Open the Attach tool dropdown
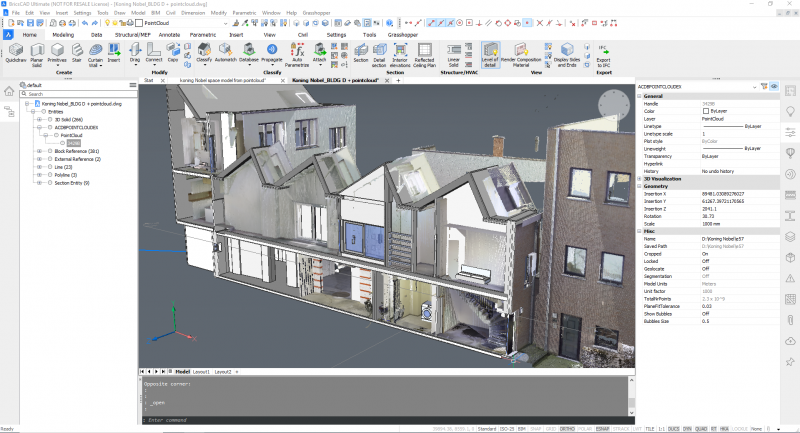Image resolution: width=800 pixels, height=433 pixels. tap(319, 65)
